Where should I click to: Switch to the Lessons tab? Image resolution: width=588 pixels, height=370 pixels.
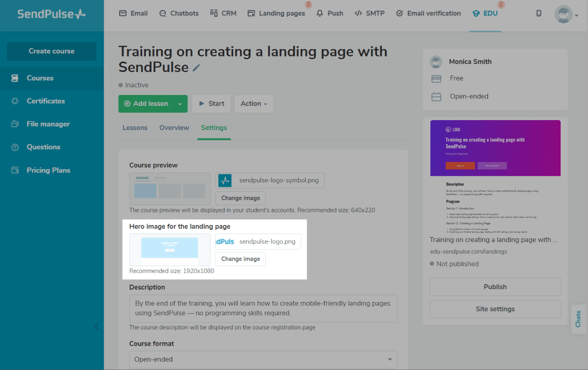pyautogui.click(x=135, y=128)
